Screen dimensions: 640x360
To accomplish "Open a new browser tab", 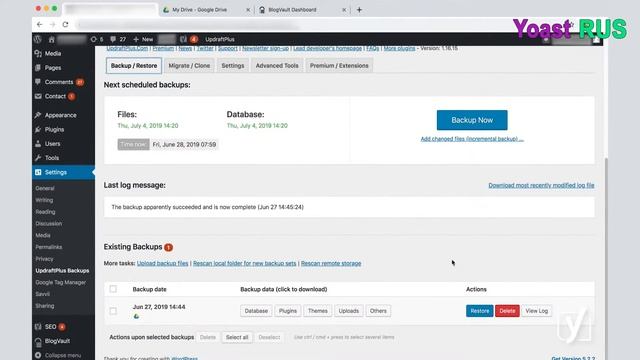I will (x=359, y=10).
